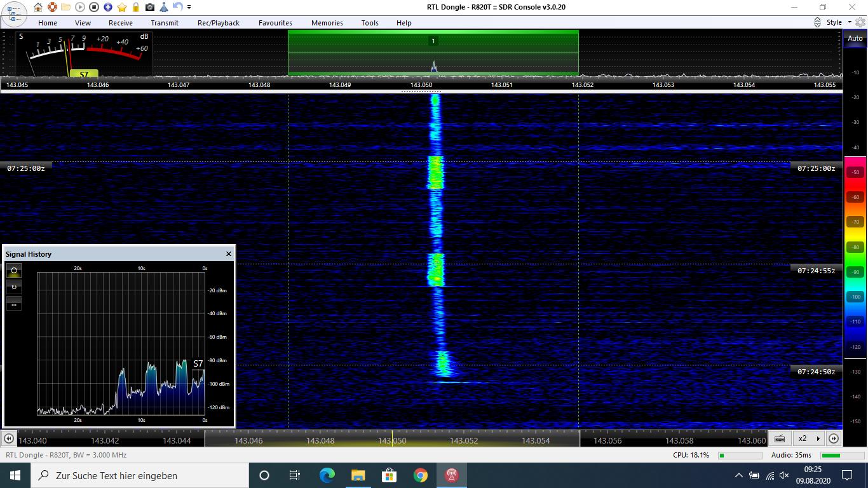Image resolution: width=868 pixels, height=488 pixels.
Task: Close the Signal History panel
Action: (229, 254)
